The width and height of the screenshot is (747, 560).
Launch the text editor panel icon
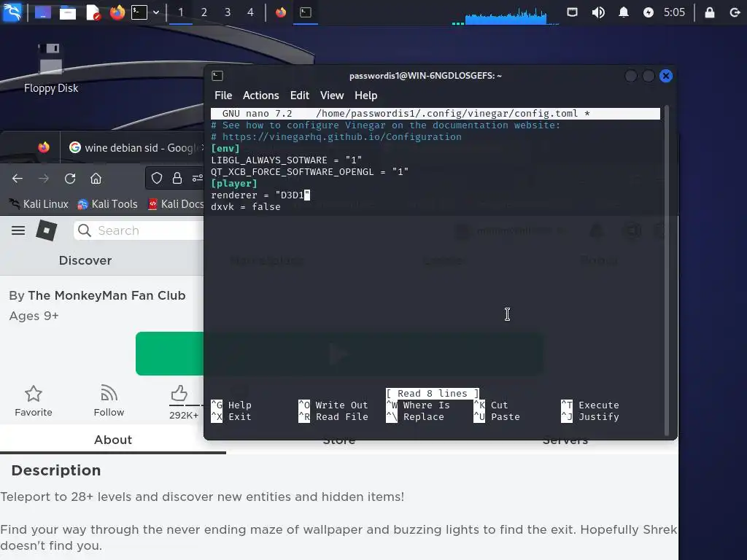coord(93,12)
